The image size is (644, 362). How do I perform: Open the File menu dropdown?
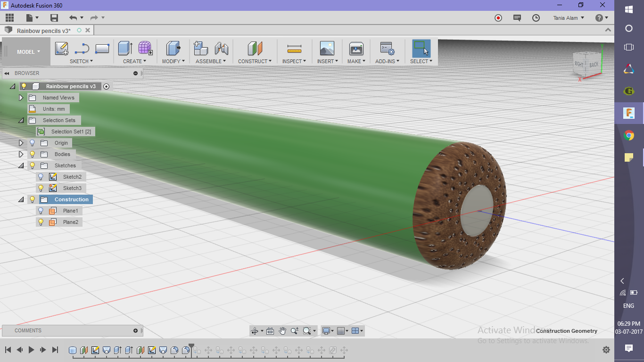(32, 18)
